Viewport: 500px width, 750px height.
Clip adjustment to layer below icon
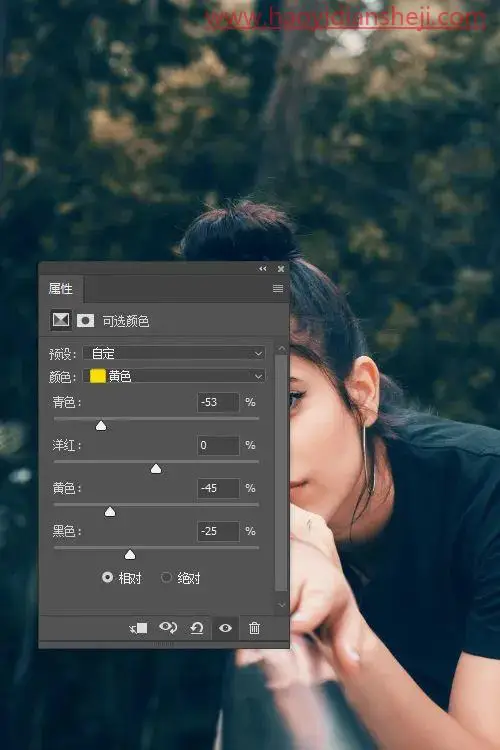tap(138, 628)
